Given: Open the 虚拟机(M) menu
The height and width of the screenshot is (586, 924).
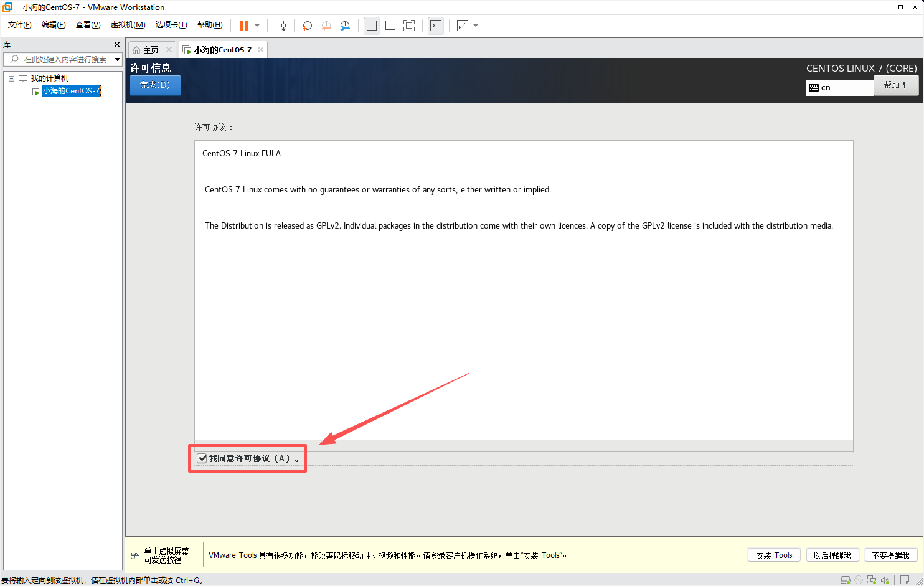Looking at the screenshot, I should 128,25.
